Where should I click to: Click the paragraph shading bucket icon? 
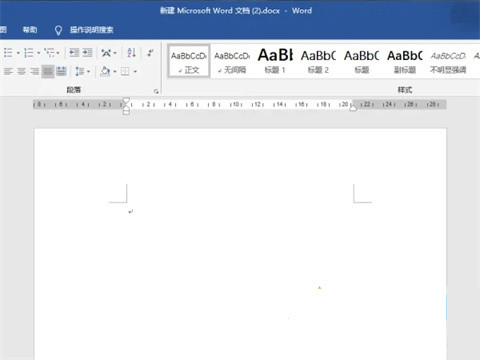[x=105, y=71]
